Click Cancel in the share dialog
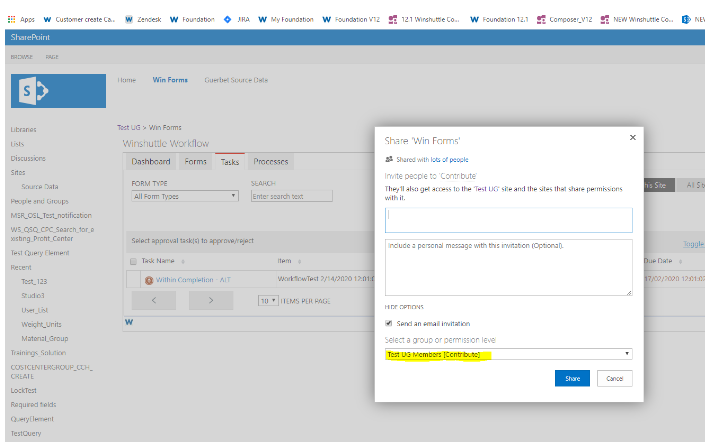This screenshot has height=447, width=712. [x=614, y=378]
